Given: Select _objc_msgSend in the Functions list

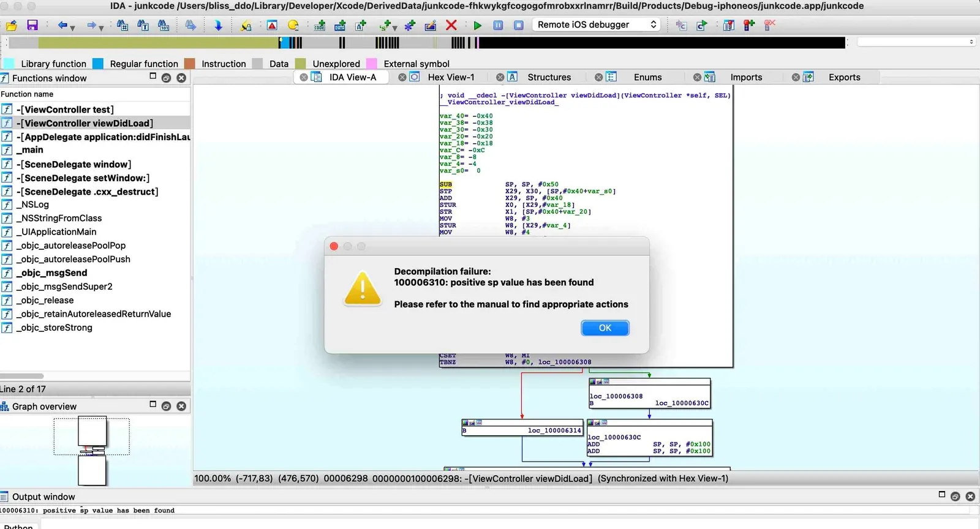Looking at the screenshot, I should click(95, 272).
